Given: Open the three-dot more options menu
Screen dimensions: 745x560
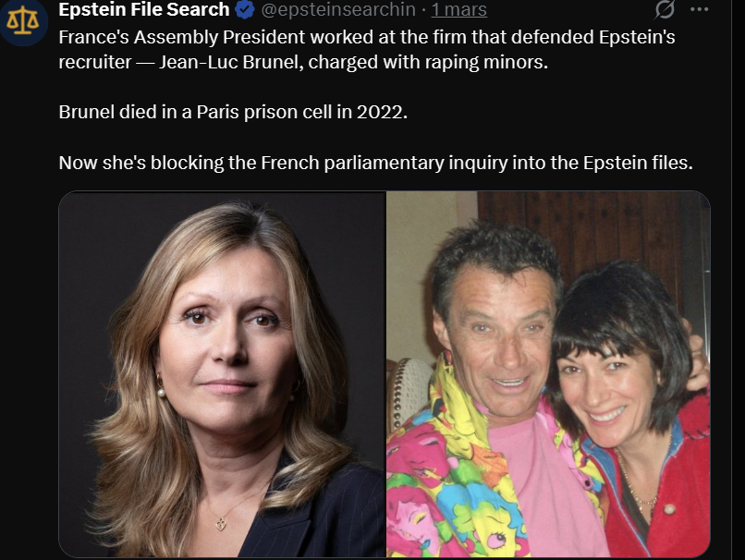Looking at the screenshot, I should (x=699, y=9).
